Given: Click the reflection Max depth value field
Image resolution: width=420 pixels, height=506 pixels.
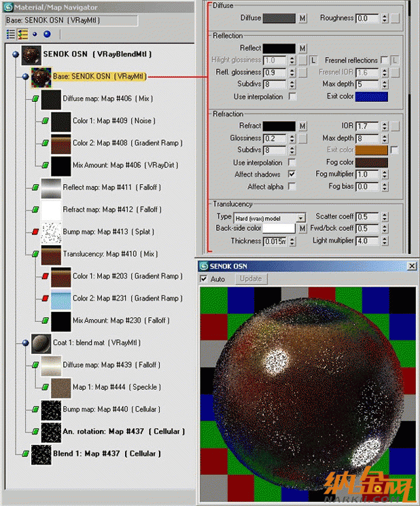Looking at the screenshot, I should (368, 84).
